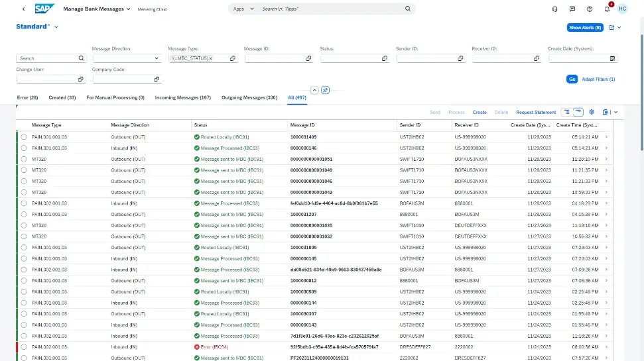The image size is (644, 361).
Task: Expand the Manage Bank Messages title menu
Action: [x=129, y=9]
